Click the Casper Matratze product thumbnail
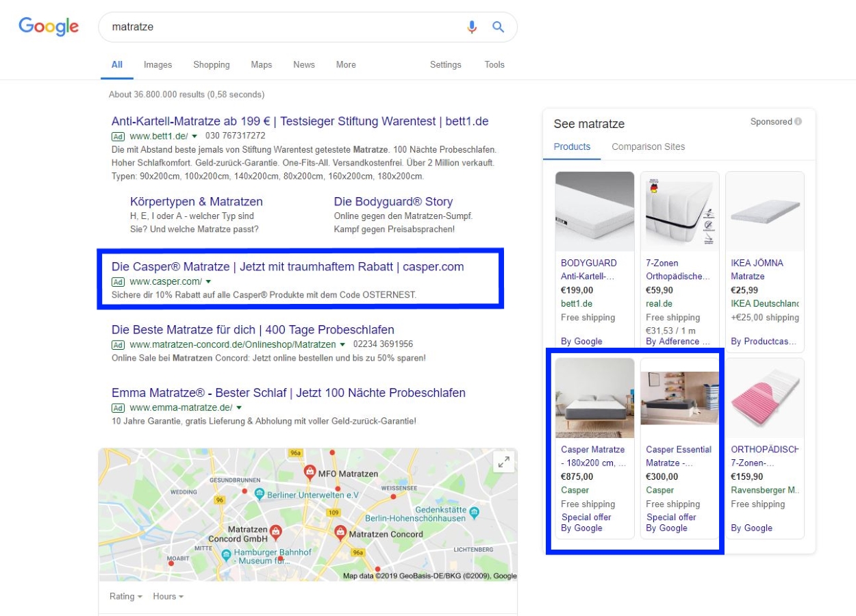The width and height of the screenshot is (856, 616). 594,398
